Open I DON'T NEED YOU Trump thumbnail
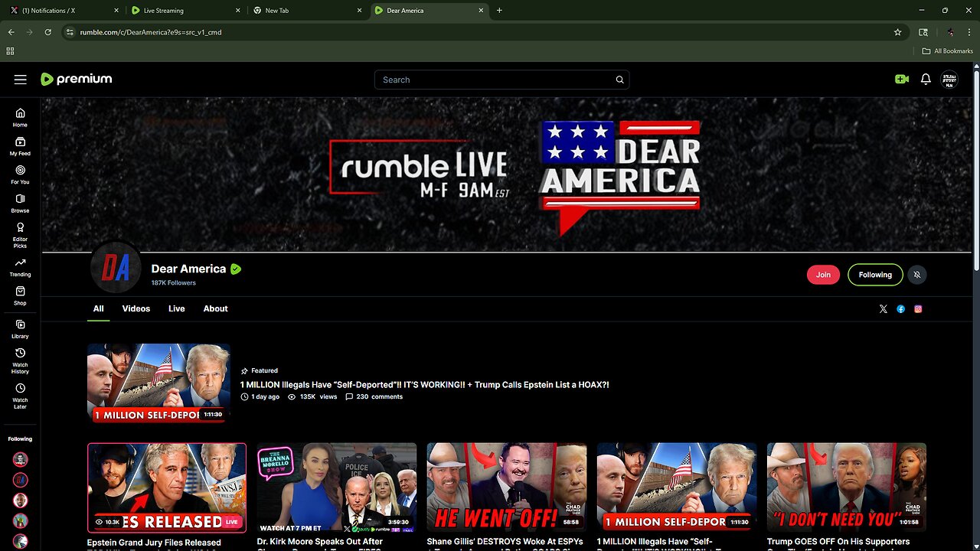This screenshot has width=980, height=551. 847,487
